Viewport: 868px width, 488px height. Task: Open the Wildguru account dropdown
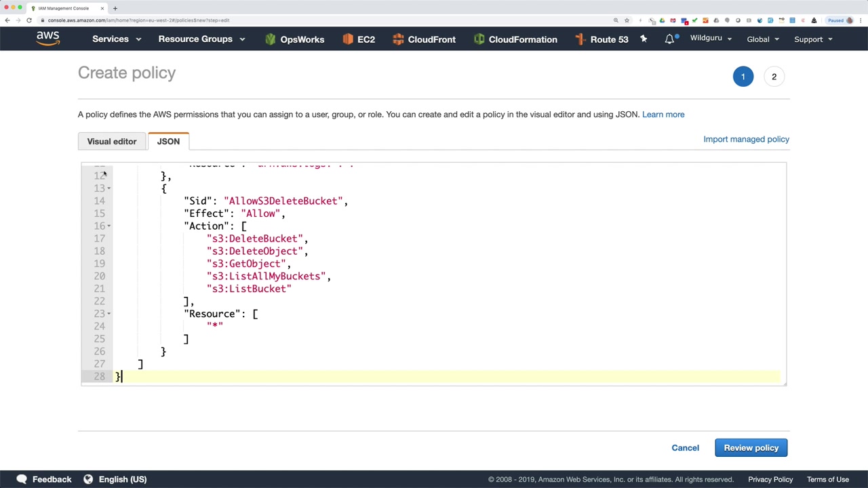point(711,39)
